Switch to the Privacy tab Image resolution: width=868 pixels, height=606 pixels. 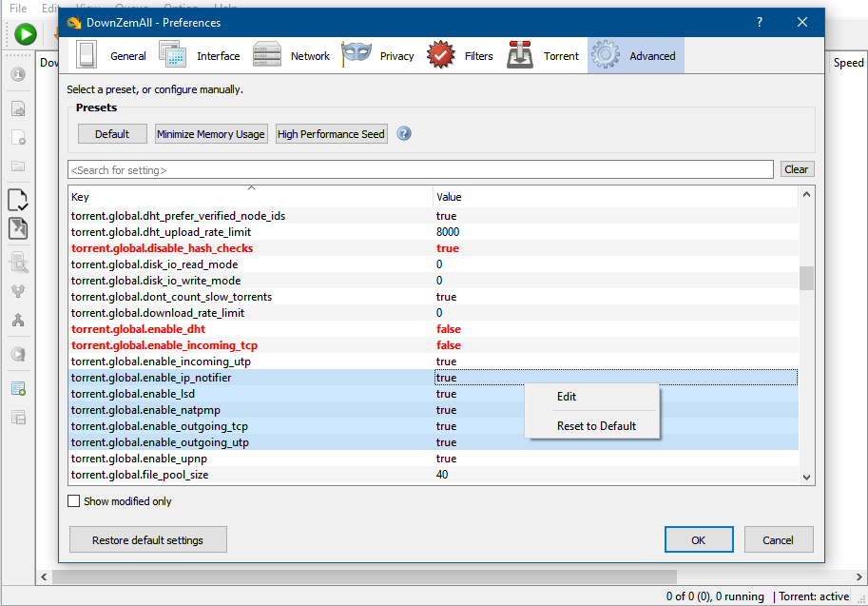coord(378,55)
